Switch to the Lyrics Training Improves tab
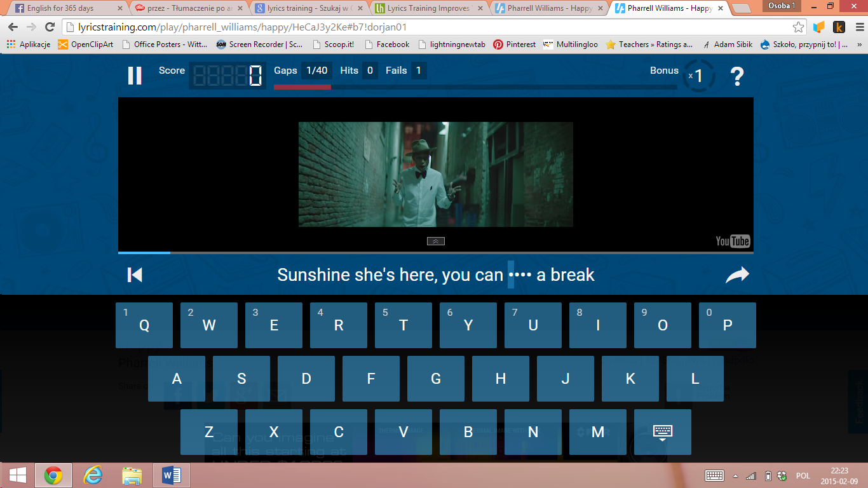This screenshot has width=868, height=488. pos(429,8)
